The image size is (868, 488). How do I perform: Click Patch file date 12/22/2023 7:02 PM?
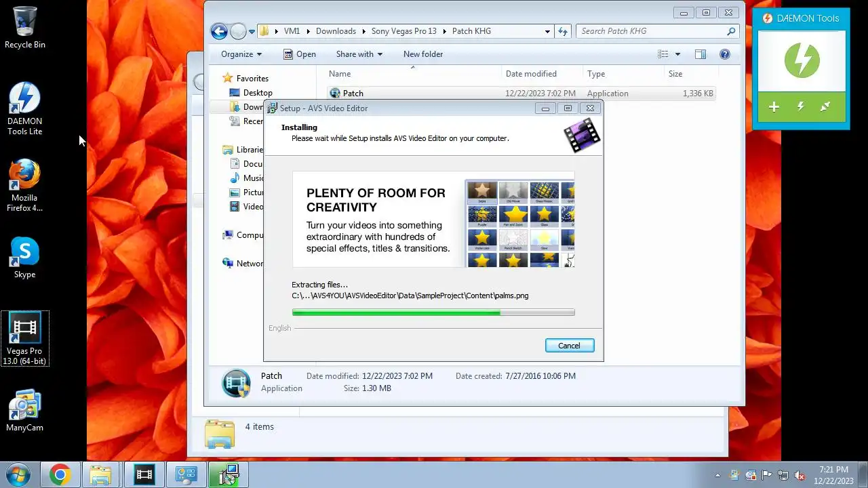[x=540, y=94]
